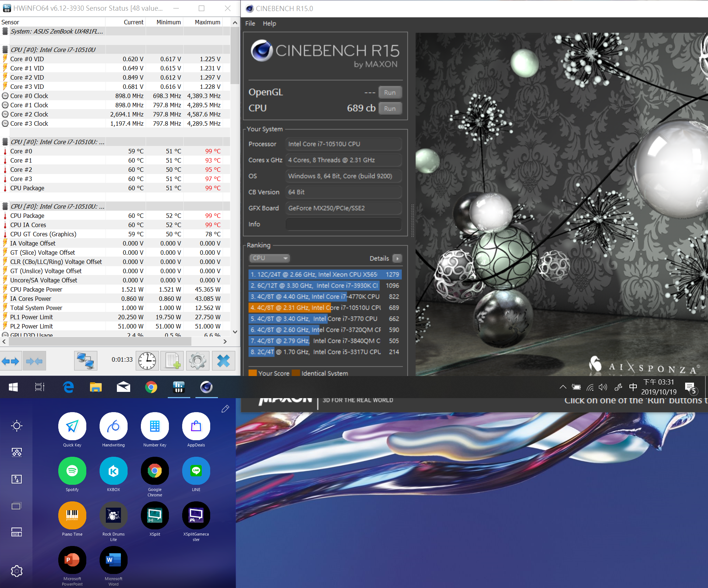The image size is (708, 588).
Task: Open Cinebench File menu
Action: [250, 23]
